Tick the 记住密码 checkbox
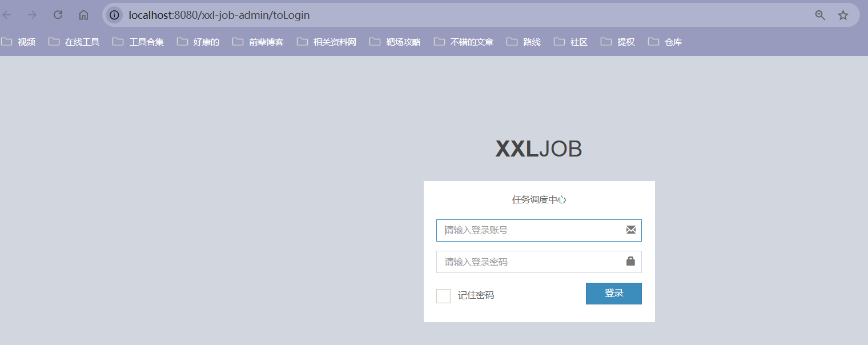The height and width of the screenshot is (345, 868). pos(443,296)
